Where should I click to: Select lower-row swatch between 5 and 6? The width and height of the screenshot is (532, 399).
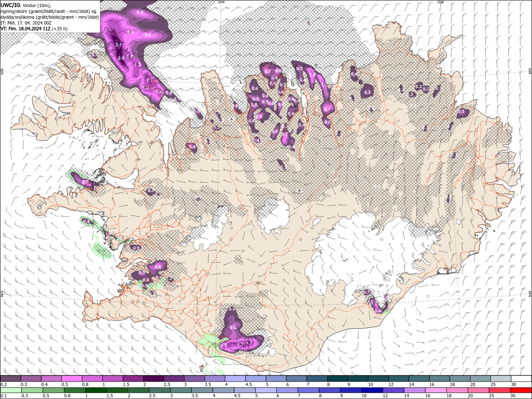coord(266,390)
